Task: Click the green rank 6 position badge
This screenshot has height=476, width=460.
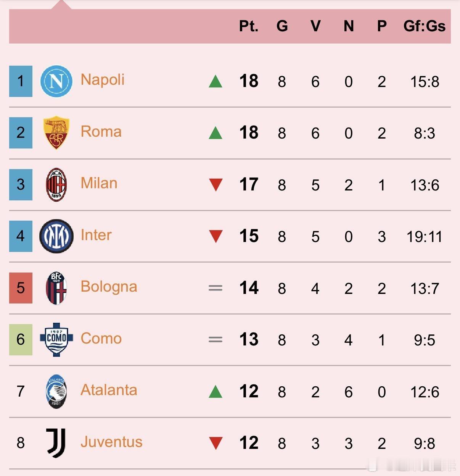Action: point(21,339)
